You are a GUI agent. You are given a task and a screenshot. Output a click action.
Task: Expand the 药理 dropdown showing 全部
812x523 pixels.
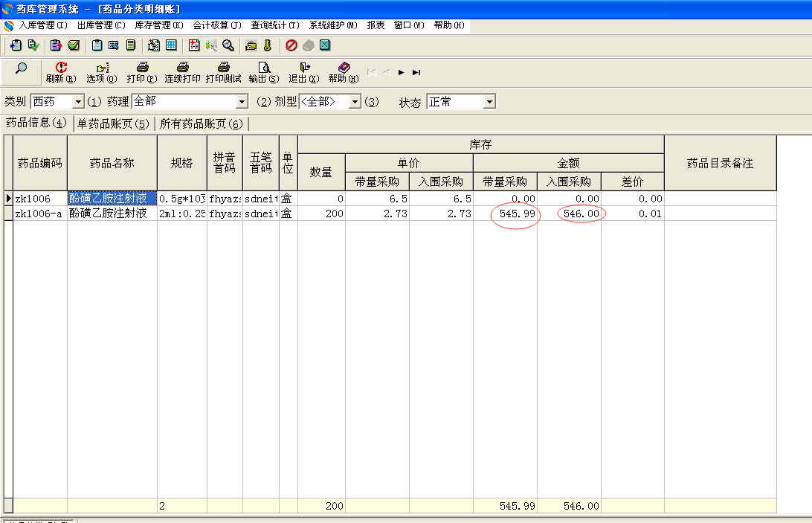click(x=242, y=102)
